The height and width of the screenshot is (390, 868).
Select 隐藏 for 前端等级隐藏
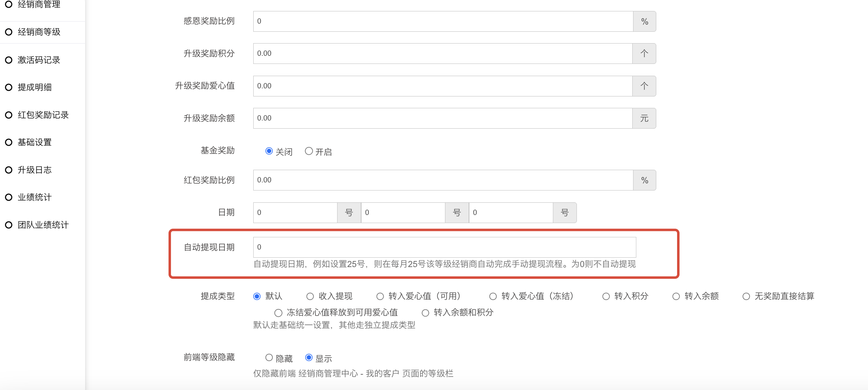(269, 358)
